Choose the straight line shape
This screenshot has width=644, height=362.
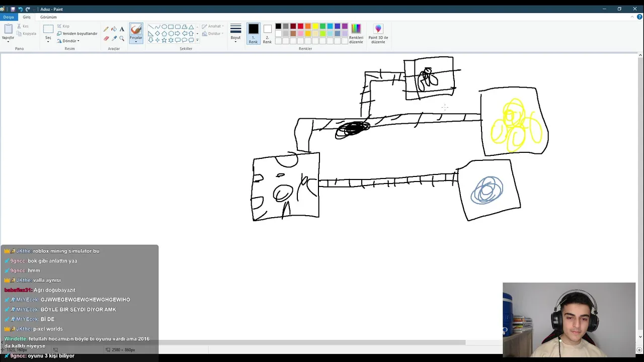pyautogui.click(x=150, y=27)
